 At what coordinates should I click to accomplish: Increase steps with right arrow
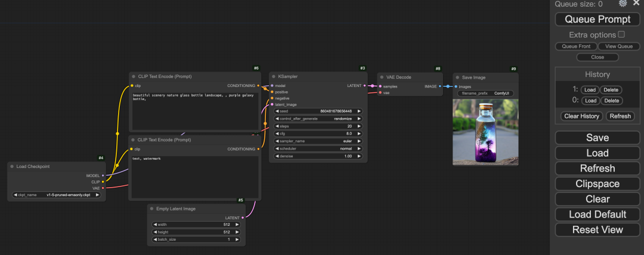360,126
